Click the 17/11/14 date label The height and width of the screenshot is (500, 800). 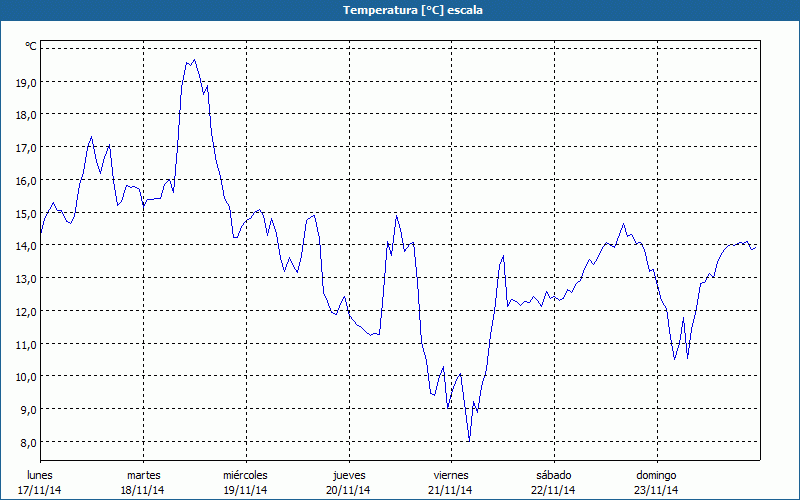click(x=40, y=490)
